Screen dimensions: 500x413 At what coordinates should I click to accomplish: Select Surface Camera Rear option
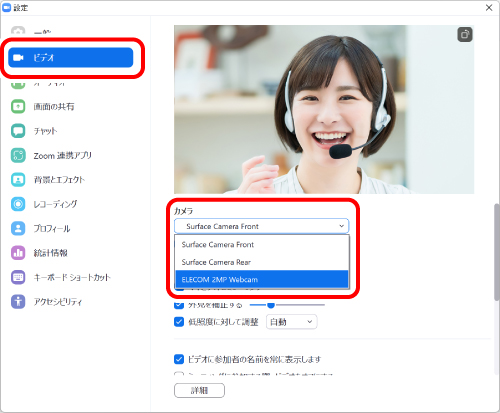(262, 262)
